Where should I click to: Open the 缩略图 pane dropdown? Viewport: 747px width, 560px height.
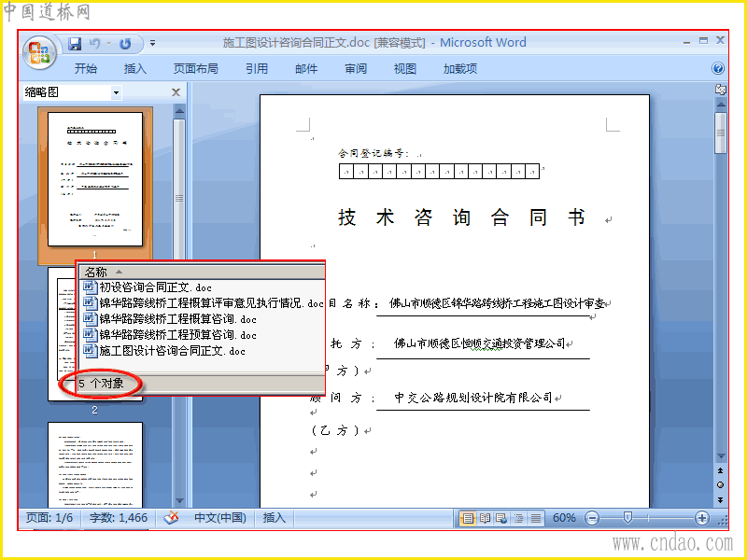(x=116, y=92)
